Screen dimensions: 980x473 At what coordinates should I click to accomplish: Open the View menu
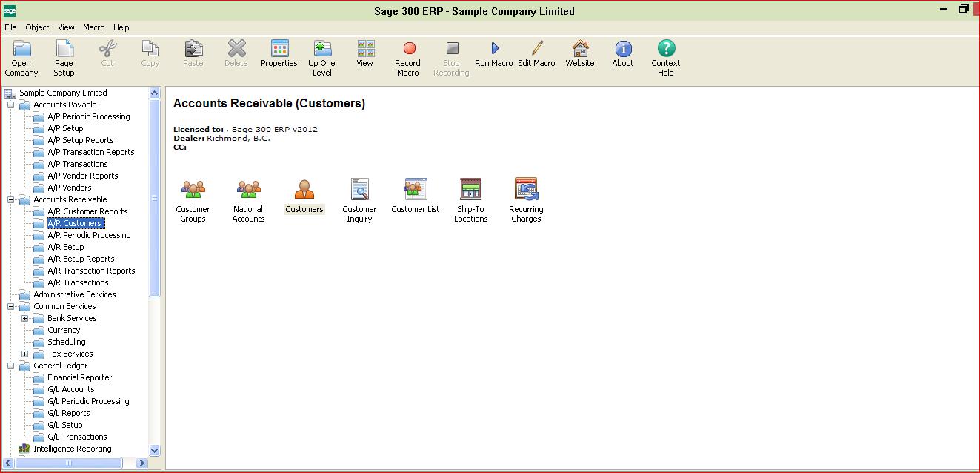pos(66,27)
